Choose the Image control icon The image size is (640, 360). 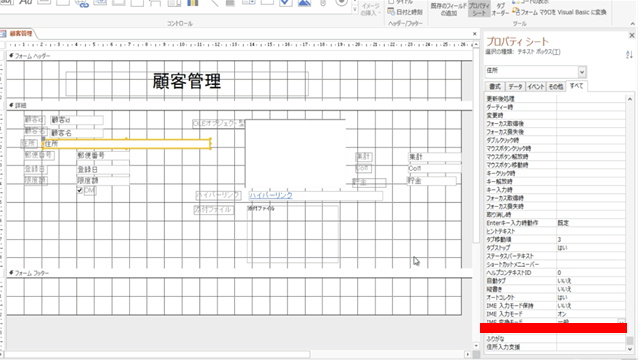304,3
